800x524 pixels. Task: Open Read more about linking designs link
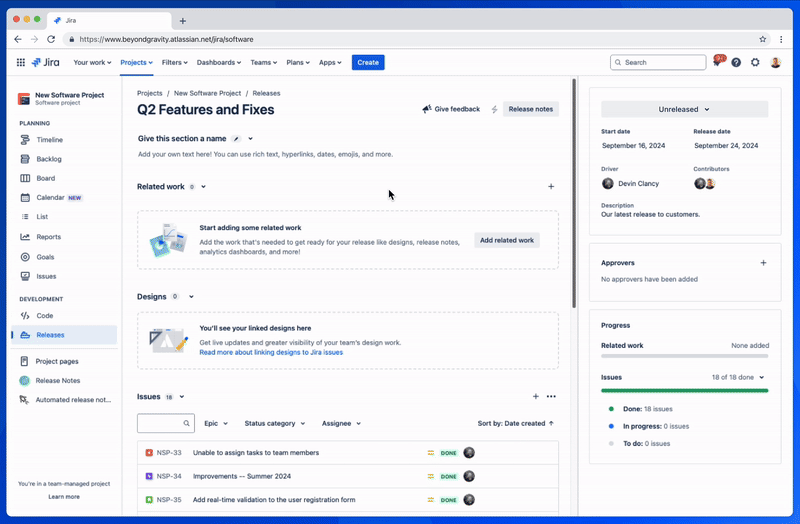(271, 353)
